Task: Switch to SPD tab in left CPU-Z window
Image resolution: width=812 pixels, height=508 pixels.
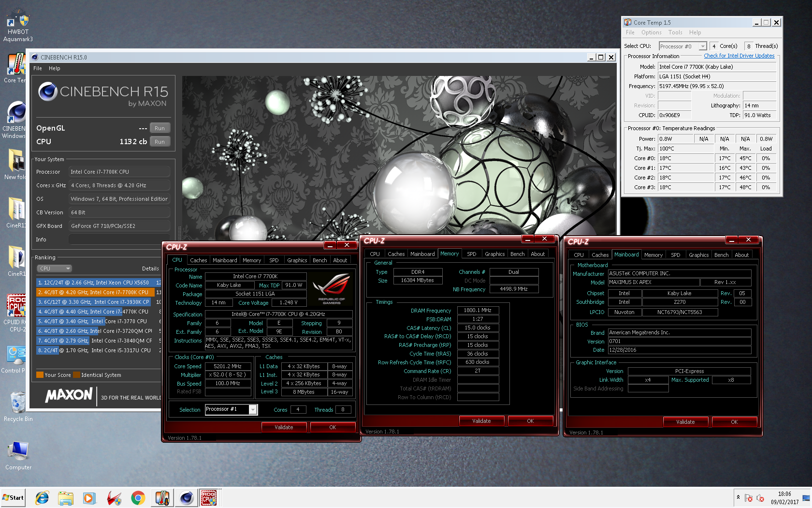Action: pyautogui.click(x=274, y=260)
